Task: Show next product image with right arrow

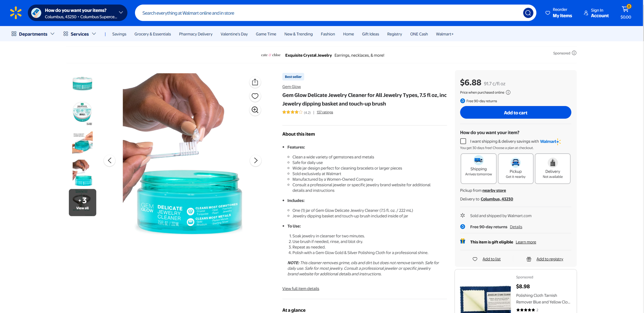Action: click(256, 161)
